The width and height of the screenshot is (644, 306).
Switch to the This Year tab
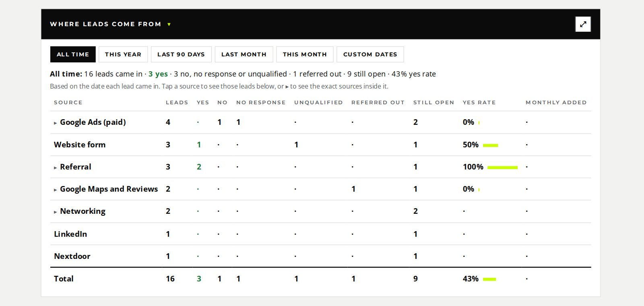(123, 54)
